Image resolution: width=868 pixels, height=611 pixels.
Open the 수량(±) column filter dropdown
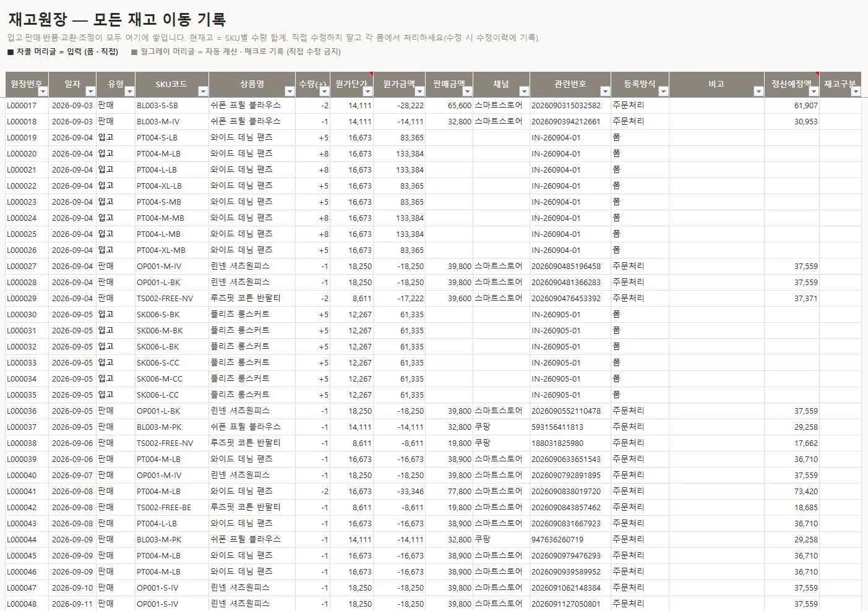click(x=324, y=92)
